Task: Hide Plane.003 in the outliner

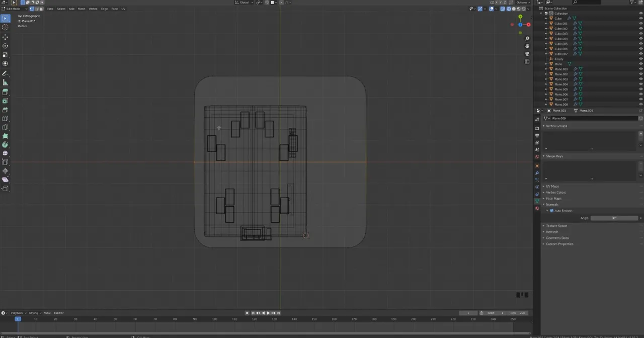Action: [640, 79]
